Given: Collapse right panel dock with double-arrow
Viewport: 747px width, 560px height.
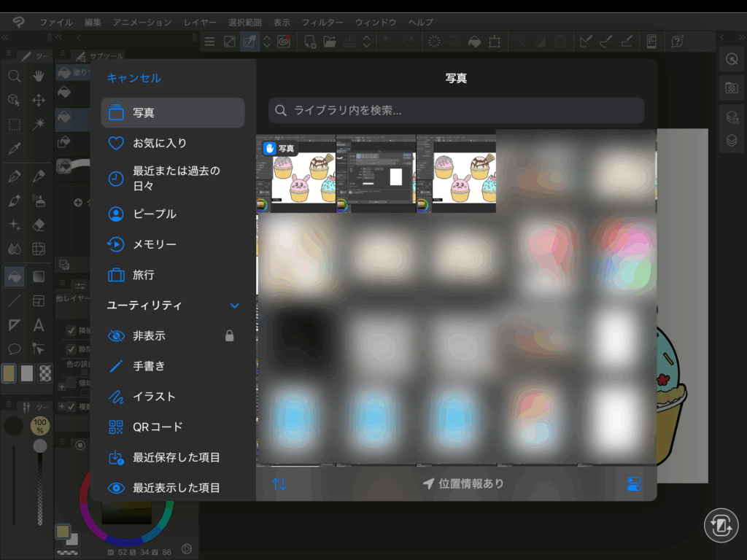Looking at the screenshot, I should 722,37.
